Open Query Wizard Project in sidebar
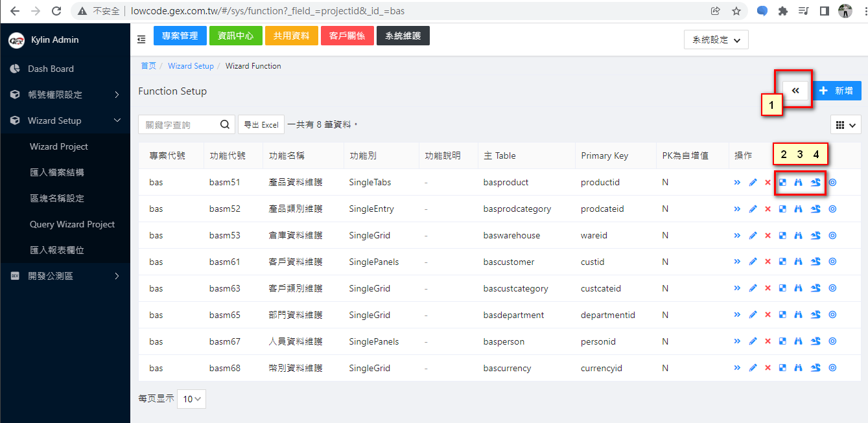The width and height of the screenshot is (868, 423). coord(72,224)
